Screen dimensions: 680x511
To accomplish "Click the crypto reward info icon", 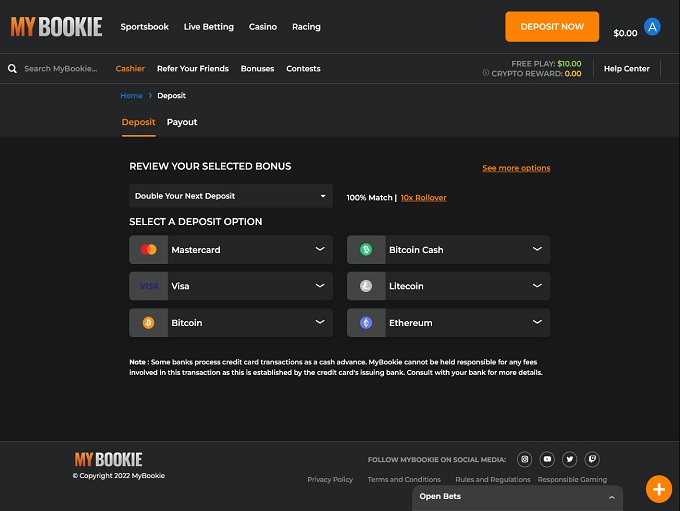I will click(x=486, y=73).
